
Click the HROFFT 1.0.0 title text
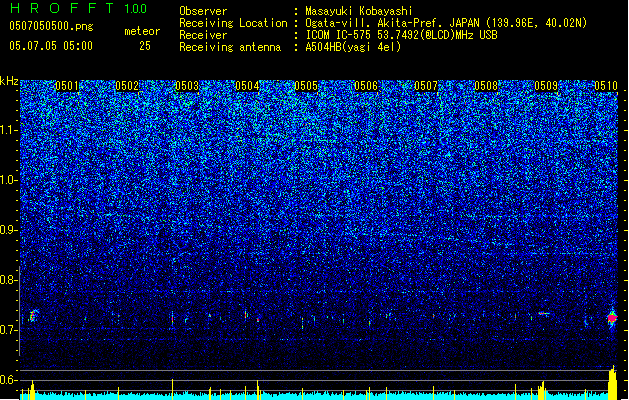click(x=79, y=8)
